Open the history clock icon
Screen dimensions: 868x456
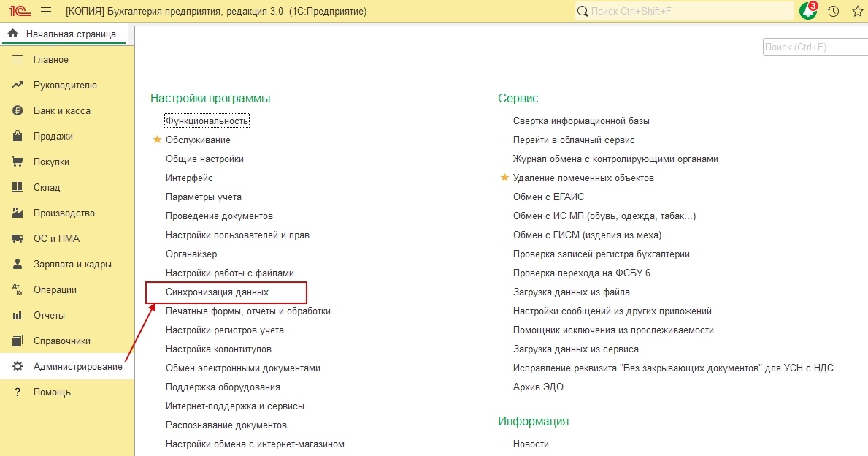tap(832, 11)
